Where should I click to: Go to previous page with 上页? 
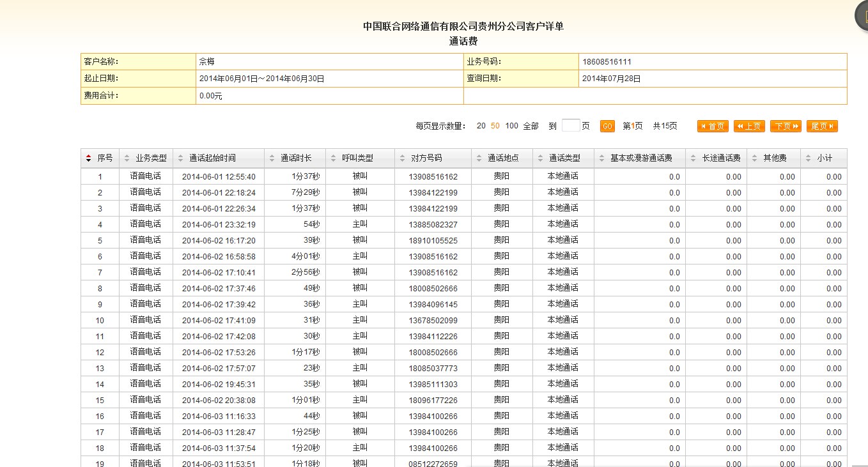point(749,126)
